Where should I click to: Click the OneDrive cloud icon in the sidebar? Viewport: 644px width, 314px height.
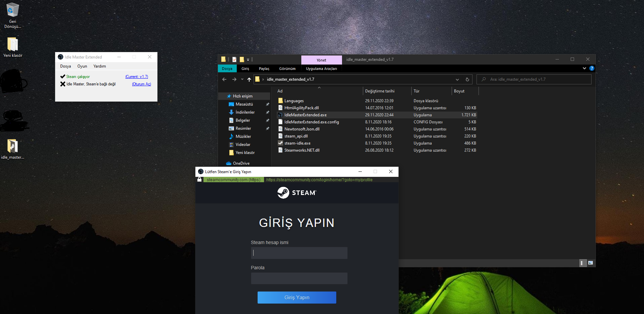[x=229, y=163]
